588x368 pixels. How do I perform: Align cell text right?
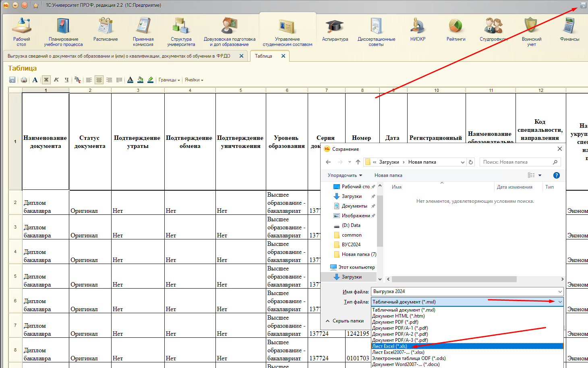tap(109, 80)
